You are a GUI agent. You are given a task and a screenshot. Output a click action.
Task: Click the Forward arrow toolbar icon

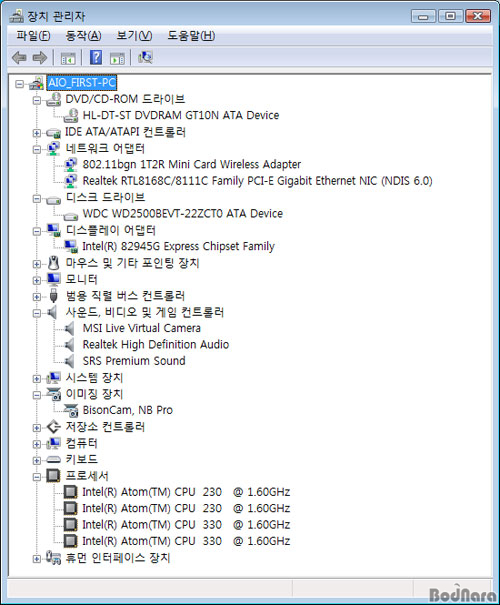point(39,58)
